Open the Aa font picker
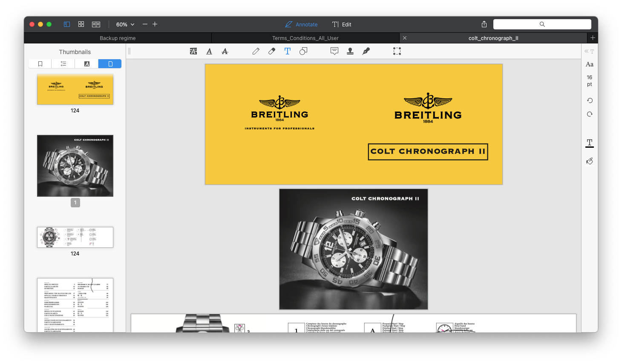Image resolution: width=622 pixels, height=364 pixels. click(590, 64)
